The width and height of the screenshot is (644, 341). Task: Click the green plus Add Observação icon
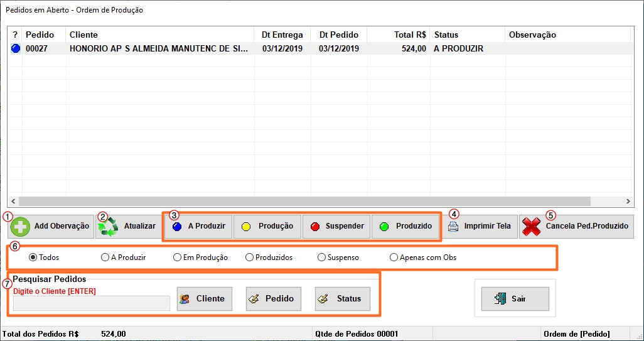point(21,227)
